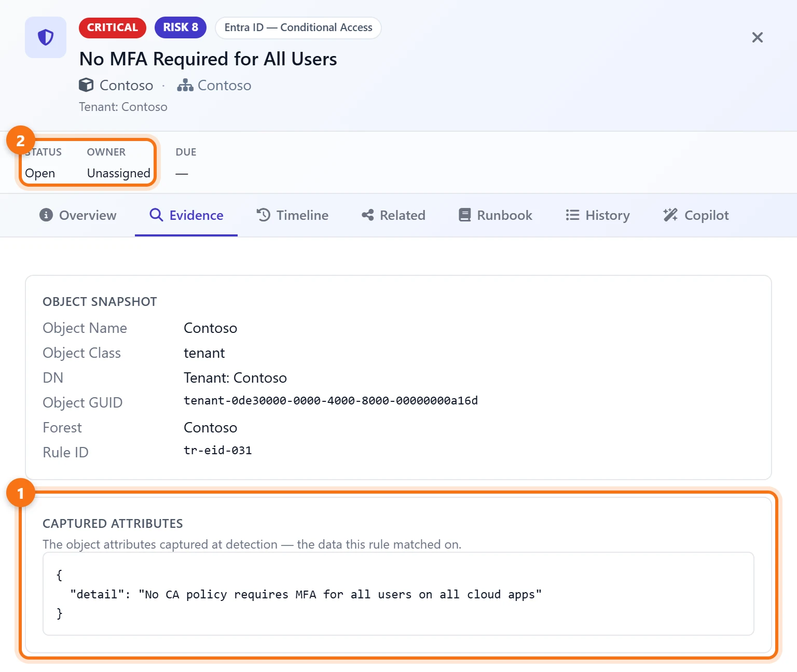The image size is (797, 672).
Task: Click the Unassigned owner value
Action: click(x=119, y=173)
